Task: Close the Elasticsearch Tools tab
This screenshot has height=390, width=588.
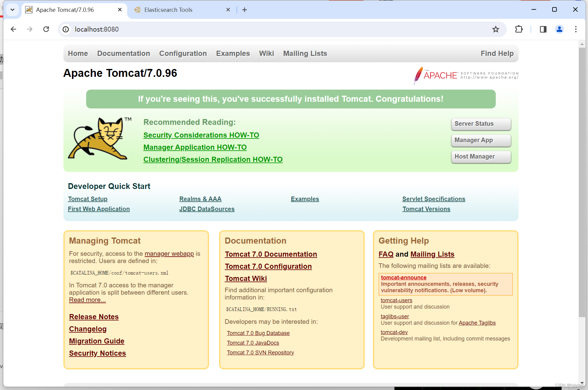Action: [228, 10]
